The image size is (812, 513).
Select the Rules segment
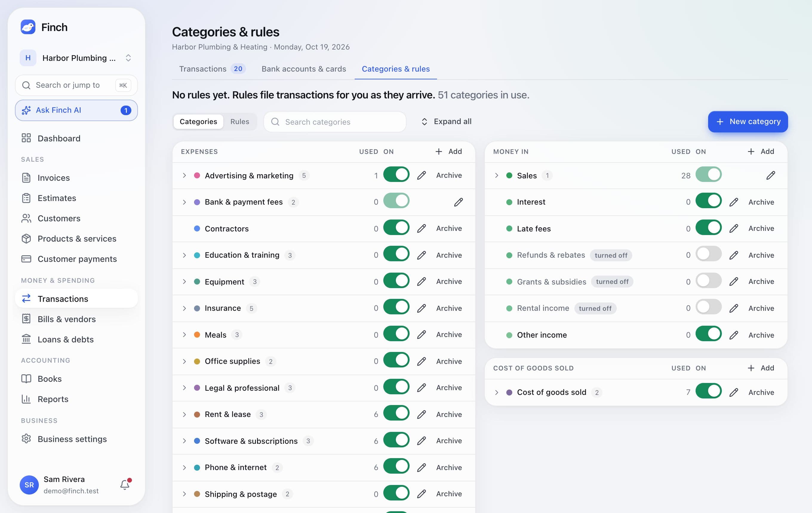(x=240, y=122)
